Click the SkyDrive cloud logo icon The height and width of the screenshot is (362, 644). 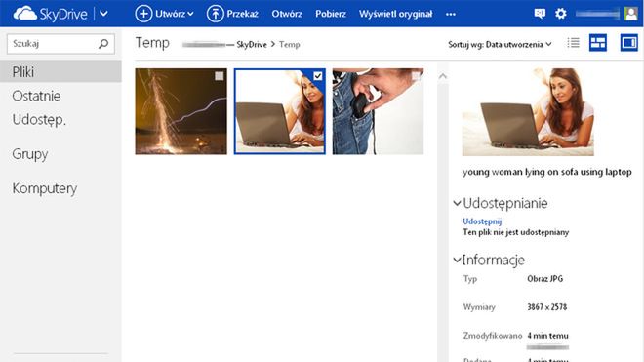click(25, 14)
